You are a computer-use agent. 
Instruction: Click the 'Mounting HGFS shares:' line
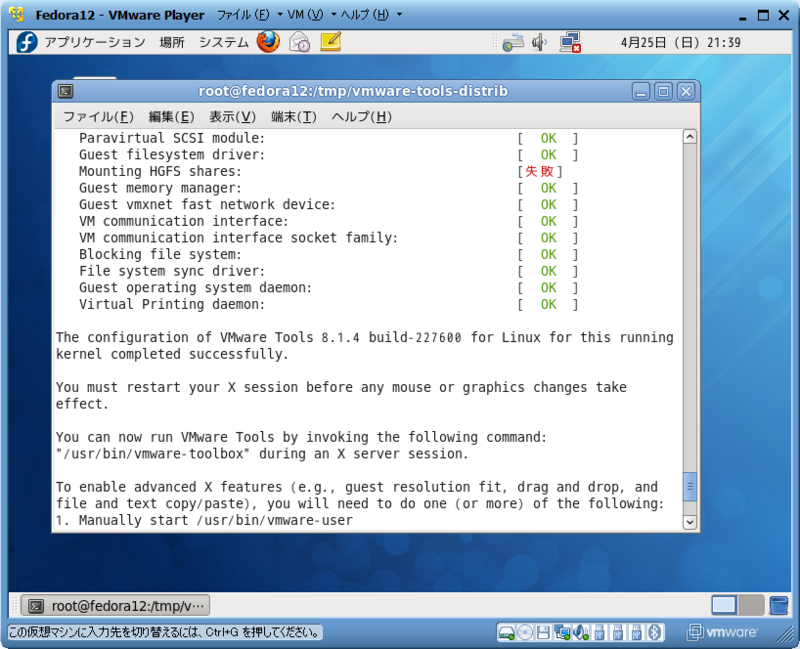[160, 171]
